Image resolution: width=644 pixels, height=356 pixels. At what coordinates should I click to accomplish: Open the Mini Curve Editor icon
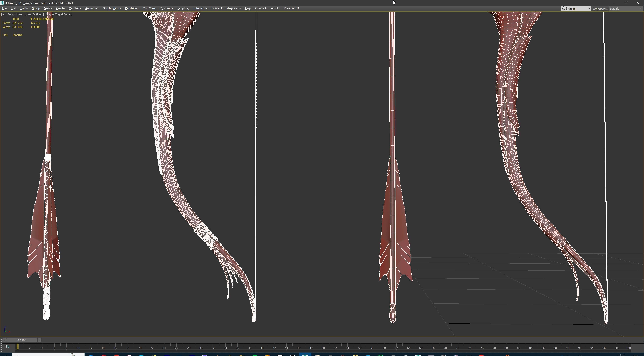coord(7,347)
